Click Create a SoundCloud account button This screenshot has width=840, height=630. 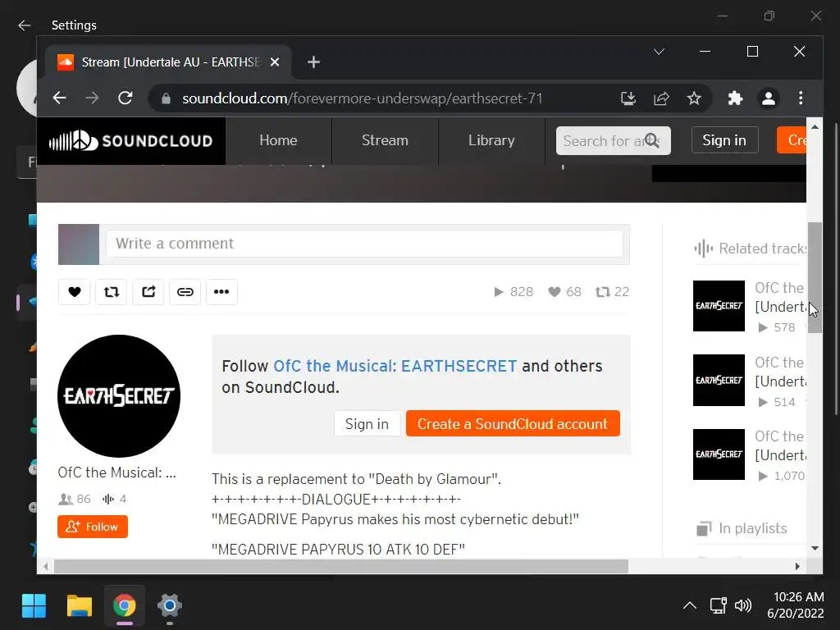point(513,424)
